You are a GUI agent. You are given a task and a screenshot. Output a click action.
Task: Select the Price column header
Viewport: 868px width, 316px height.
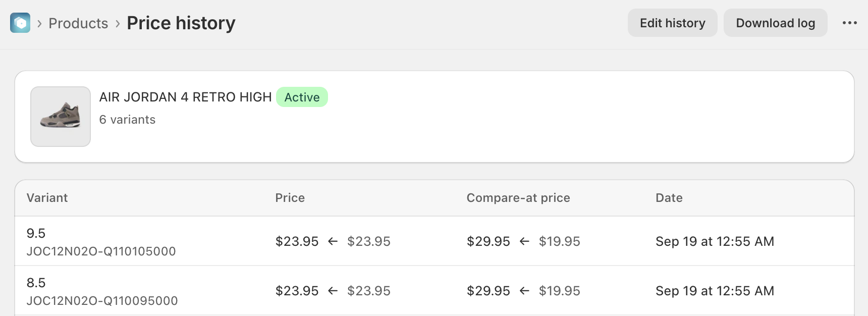tap(290, 198)
